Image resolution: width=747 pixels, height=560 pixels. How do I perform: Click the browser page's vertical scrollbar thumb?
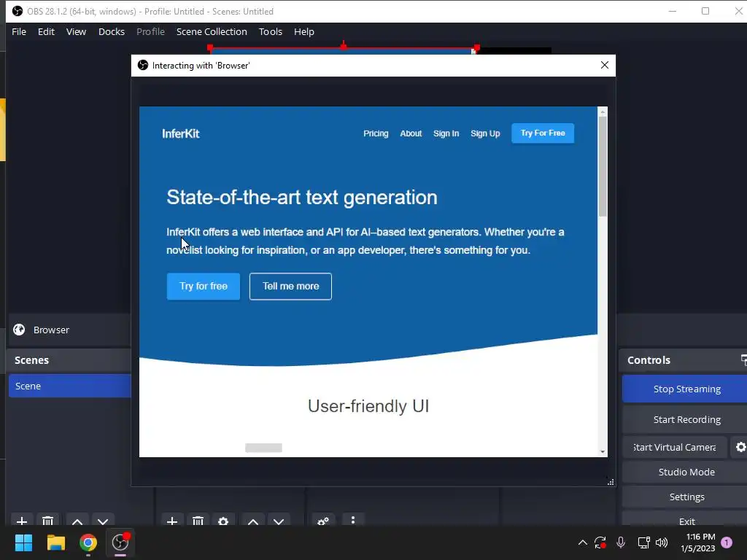click(603, 166)
